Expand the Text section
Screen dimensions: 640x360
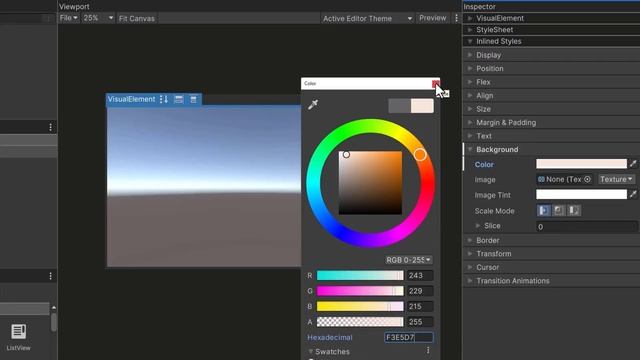point(470,136)
